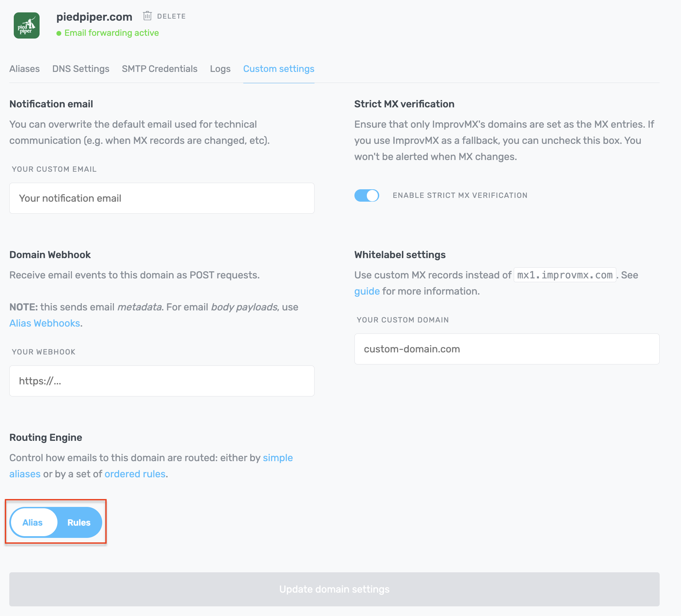Screen dimensions: 681x616
Task: Open the SMTP Credentials tab
Action: pyautogui.click(x=159, y=69)
